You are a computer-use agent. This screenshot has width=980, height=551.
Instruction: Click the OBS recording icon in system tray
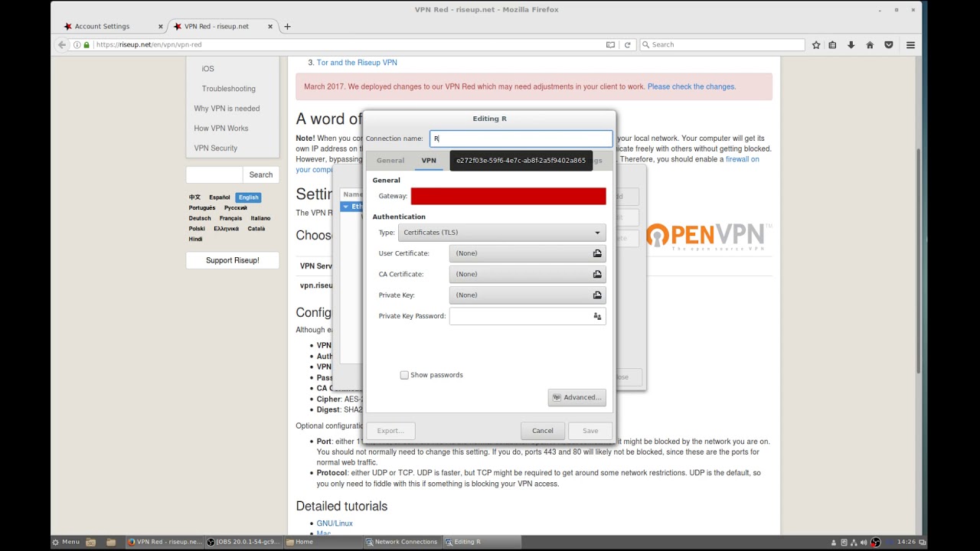876,542
